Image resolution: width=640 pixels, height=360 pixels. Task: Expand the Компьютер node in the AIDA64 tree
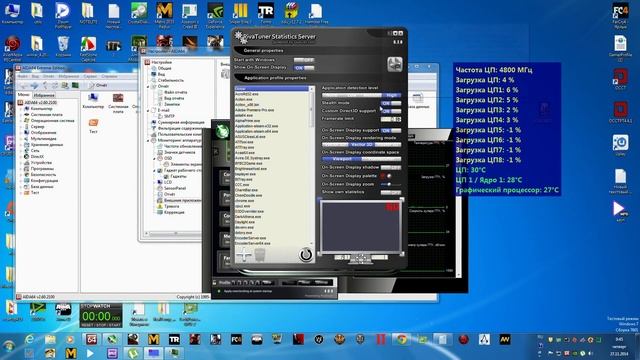(21, 109)
